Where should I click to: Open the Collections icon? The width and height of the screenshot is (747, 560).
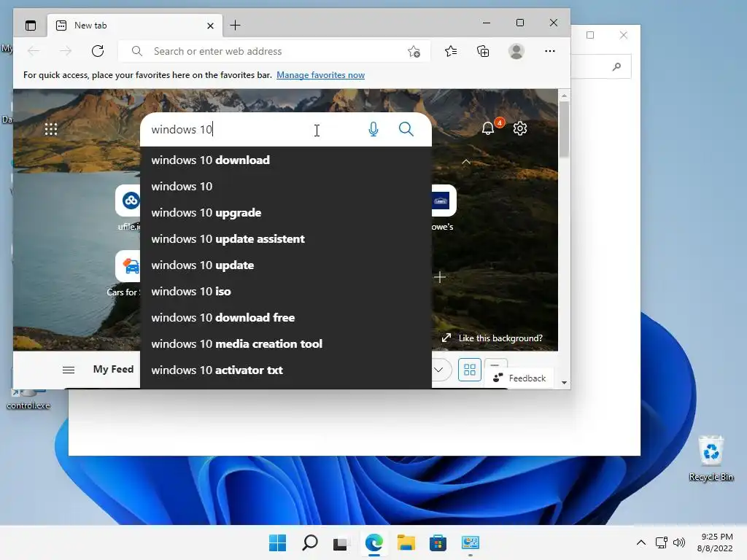(x=483, y=51)
